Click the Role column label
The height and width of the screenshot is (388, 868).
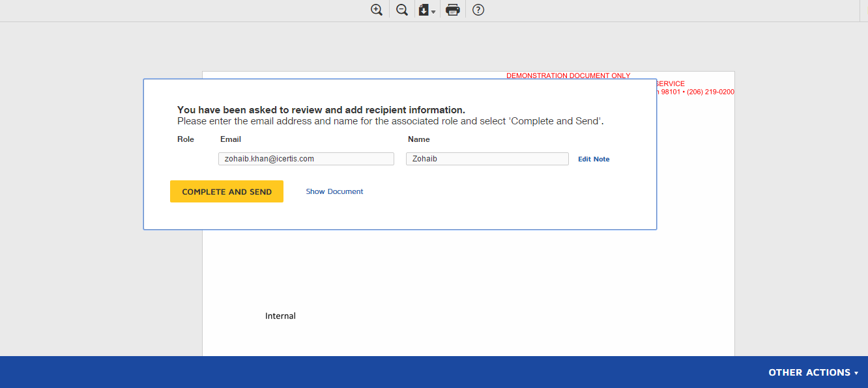[x=186, y=139]
